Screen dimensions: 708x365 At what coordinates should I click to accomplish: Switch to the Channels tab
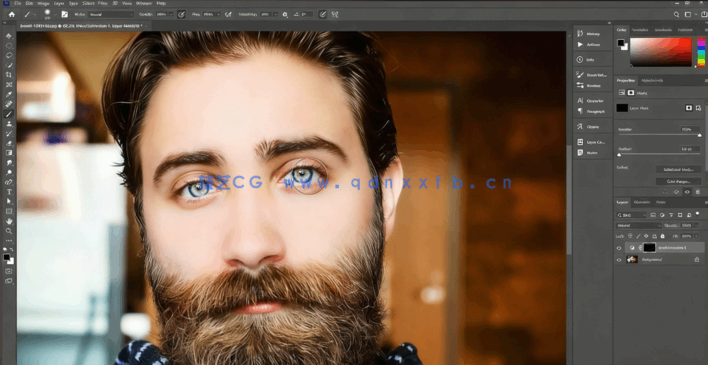[642, 202]
